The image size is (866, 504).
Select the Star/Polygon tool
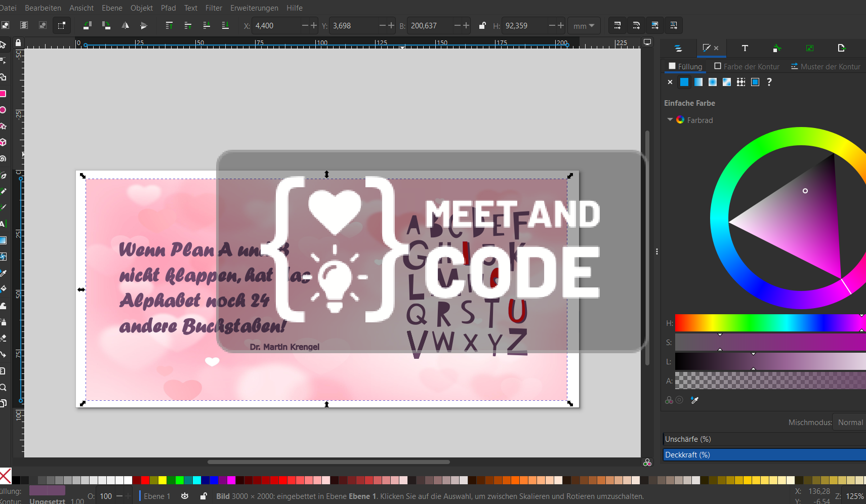pos(3,126)
